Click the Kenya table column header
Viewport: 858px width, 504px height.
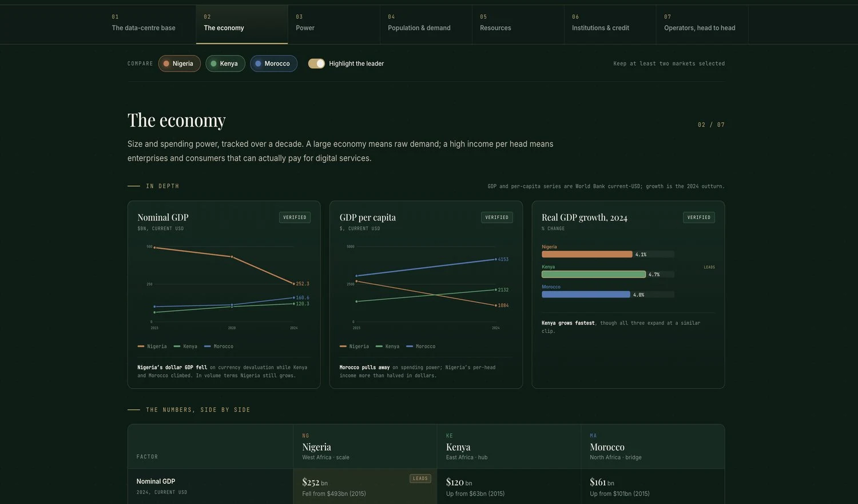tap(509, 447)
